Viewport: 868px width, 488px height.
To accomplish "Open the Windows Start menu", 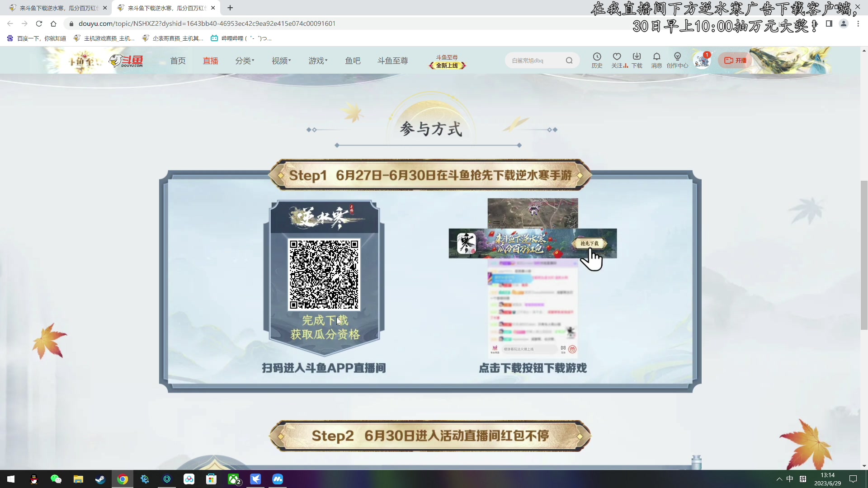I will (11, 479).
